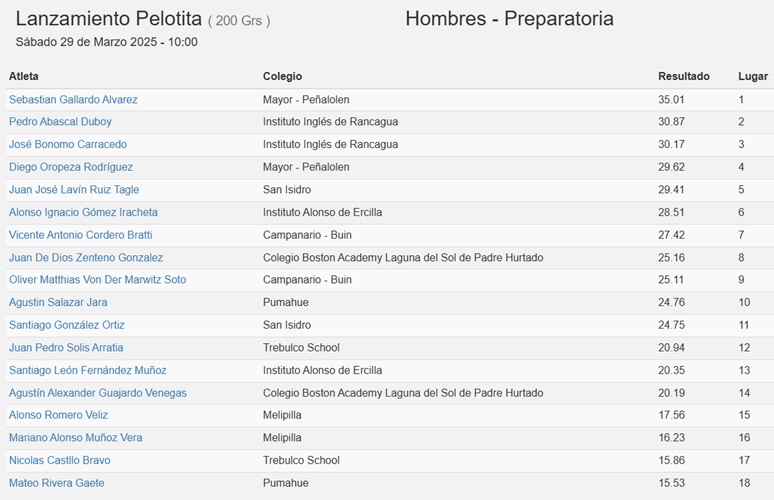Open athlete Sebastian Gallardo Alvarez's link

pyautogui.click(x=73, y=100)
